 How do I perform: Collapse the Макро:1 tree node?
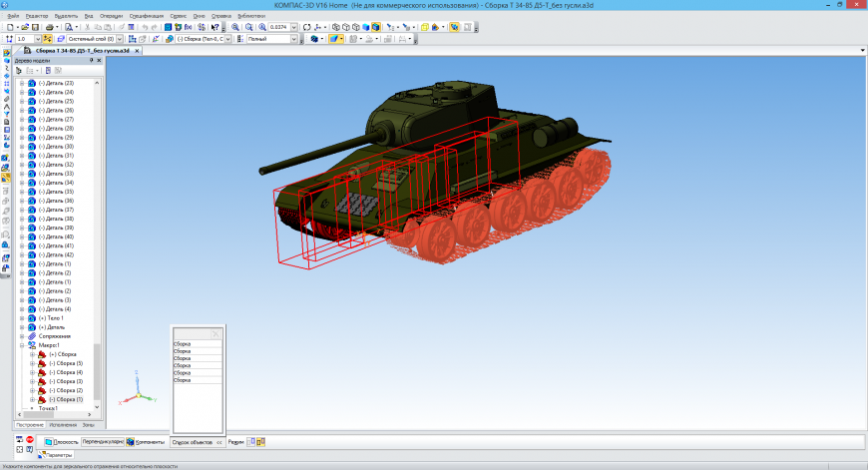(22, 345)
